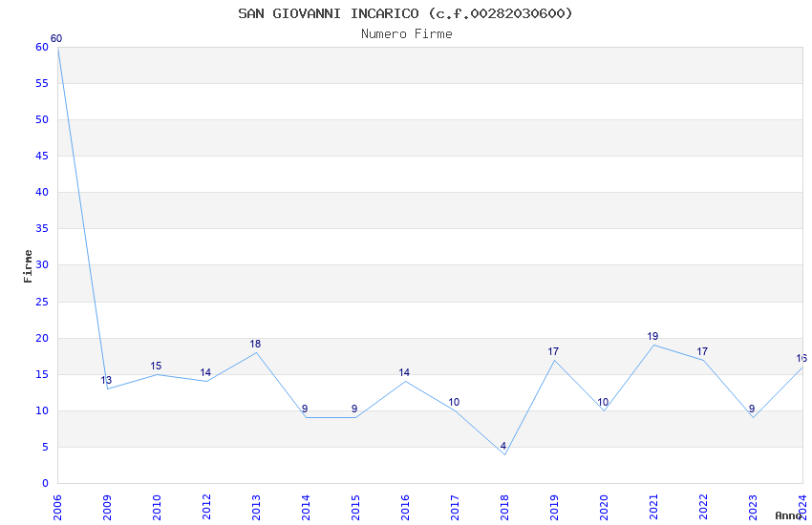
Task: Click the x-axis year 2013
Action: point(256,508)
